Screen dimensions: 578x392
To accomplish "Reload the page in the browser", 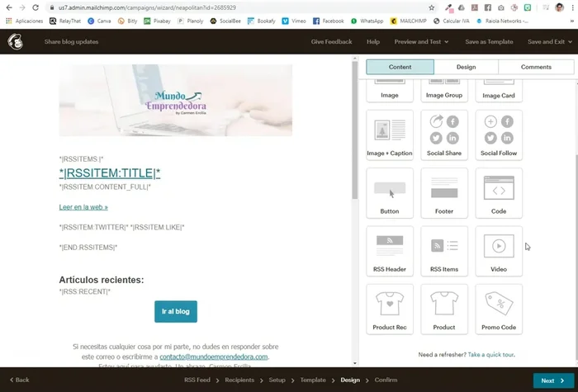I will 36,7.
